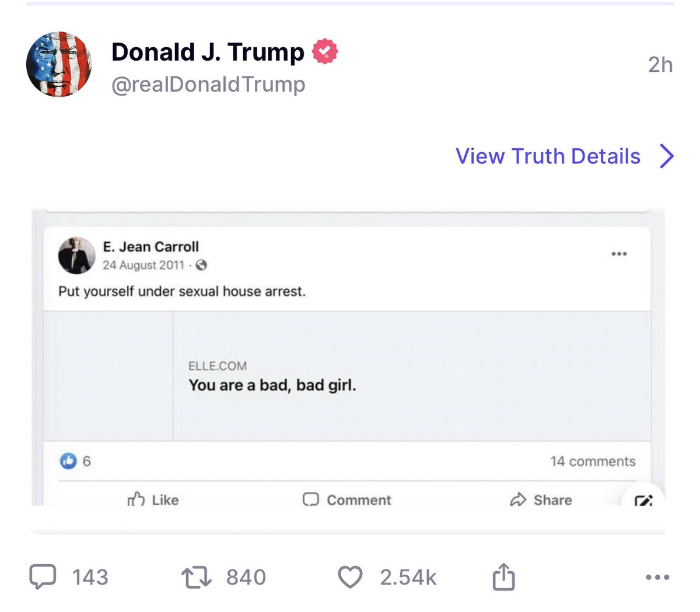The image size is (700, 612).
Task: Click the @realDonaldTrump handle
Action: click(208, 85)
